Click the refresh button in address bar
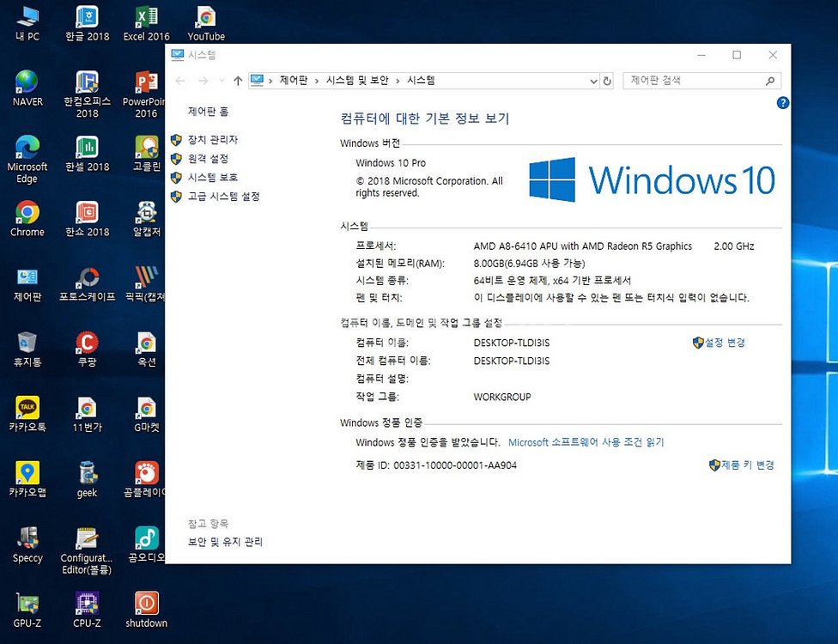The width and height of the screenshot is (838, 644). 606,82
